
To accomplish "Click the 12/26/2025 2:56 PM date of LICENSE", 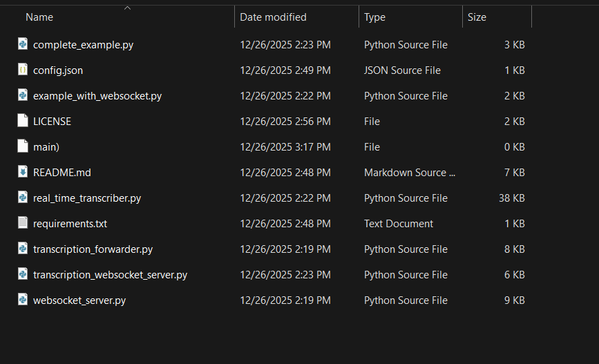I will tap(285, 122).
